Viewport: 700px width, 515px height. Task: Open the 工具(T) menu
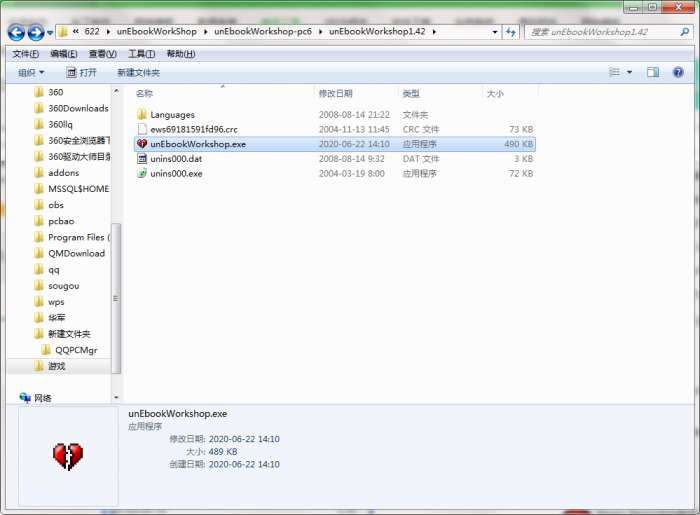(x=142, y=54)
